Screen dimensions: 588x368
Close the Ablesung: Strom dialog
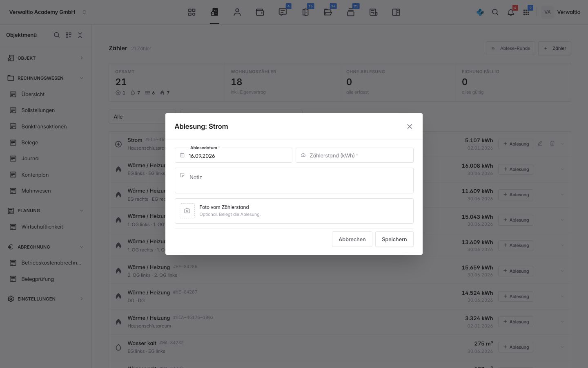click(410, 126)
